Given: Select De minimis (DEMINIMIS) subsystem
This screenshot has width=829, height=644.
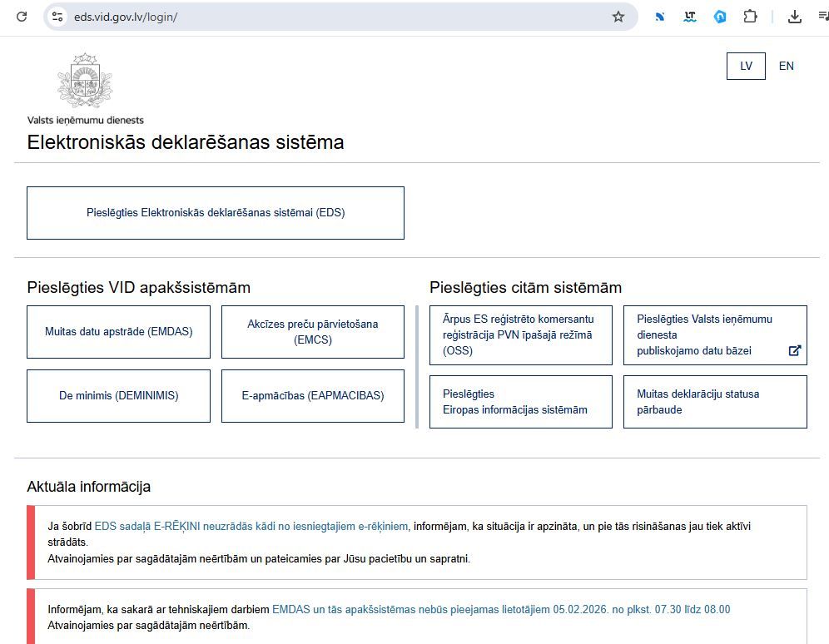Looking at the screenshot, I should click(x=118, y=396).
